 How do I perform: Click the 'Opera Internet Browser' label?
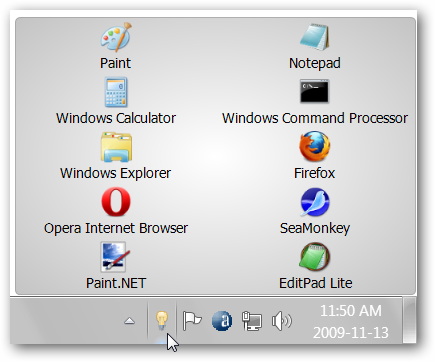point(116,228)
